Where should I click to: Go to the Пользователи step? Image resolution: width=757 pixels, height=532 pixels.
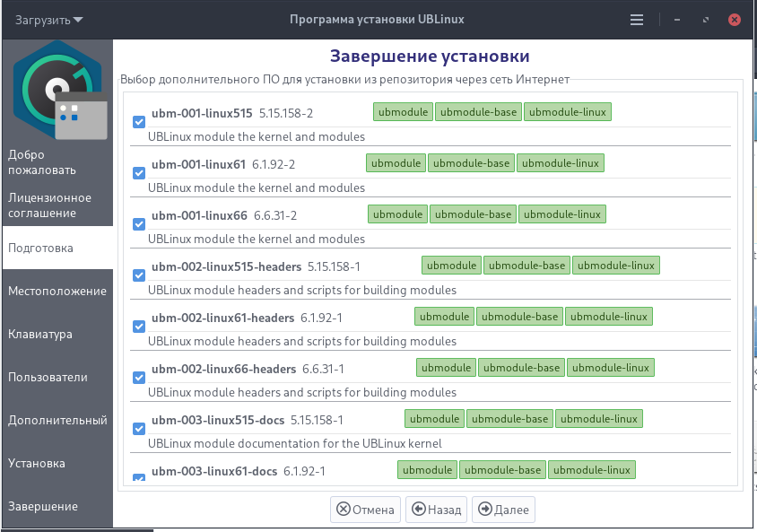coord(57,377)
